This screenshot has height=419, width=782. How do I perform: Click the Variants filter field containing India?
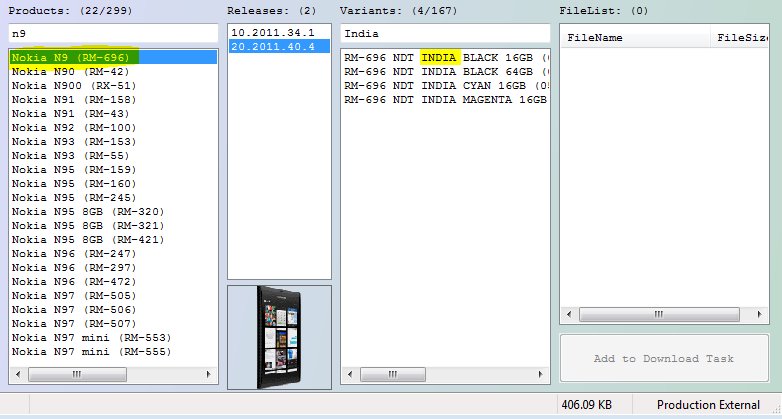445,33
